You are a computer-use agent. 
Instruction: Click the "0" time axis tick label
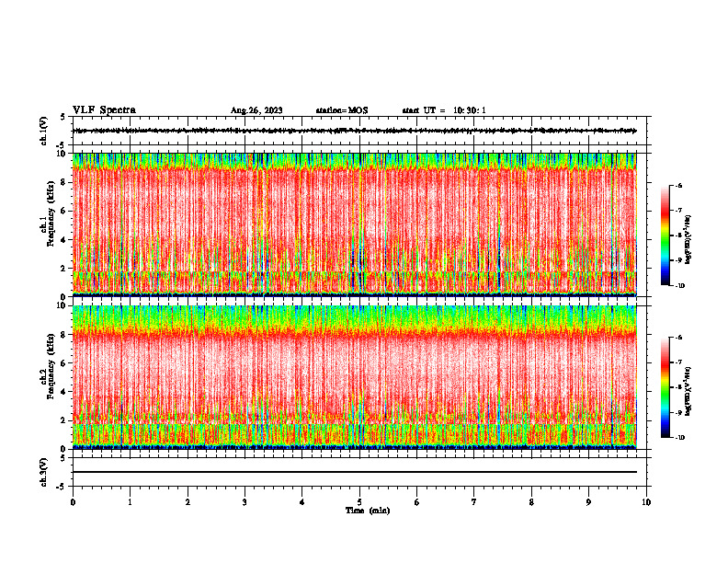[73, 502]
